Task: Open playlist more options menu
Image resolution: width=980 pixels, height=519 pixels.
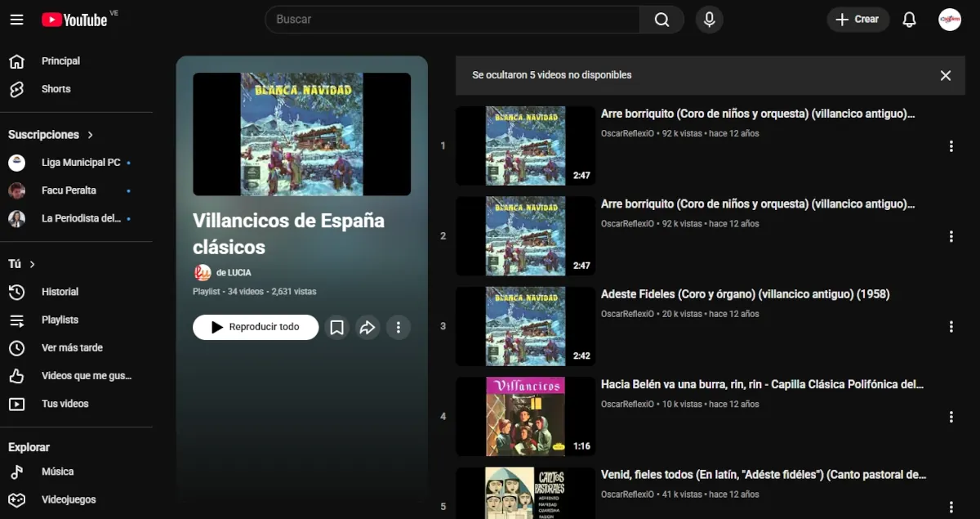Action: 398,327
